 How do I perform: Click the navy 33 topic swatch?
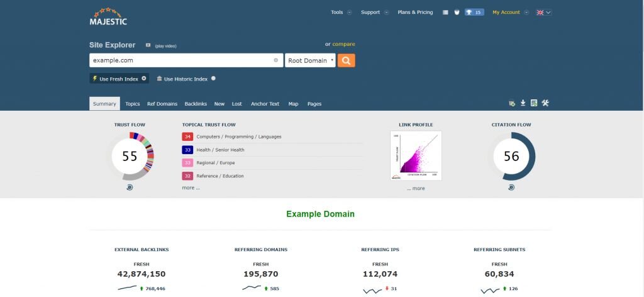[x=187, y=150]
